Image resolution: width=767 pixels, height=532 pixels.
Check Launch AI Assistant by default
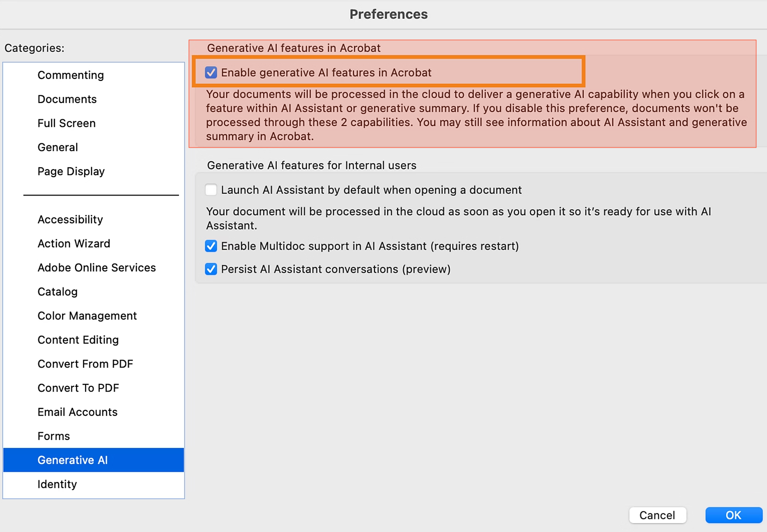211,190
